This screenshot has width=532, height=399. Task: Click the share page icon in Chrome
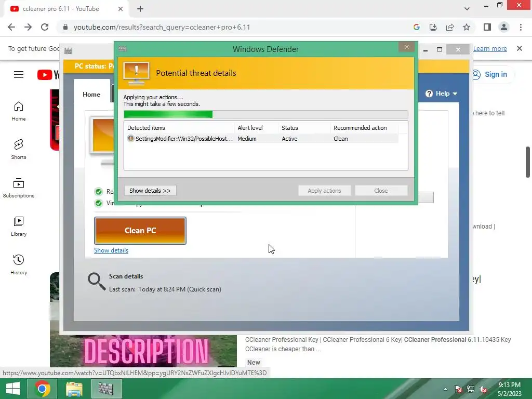450,27
